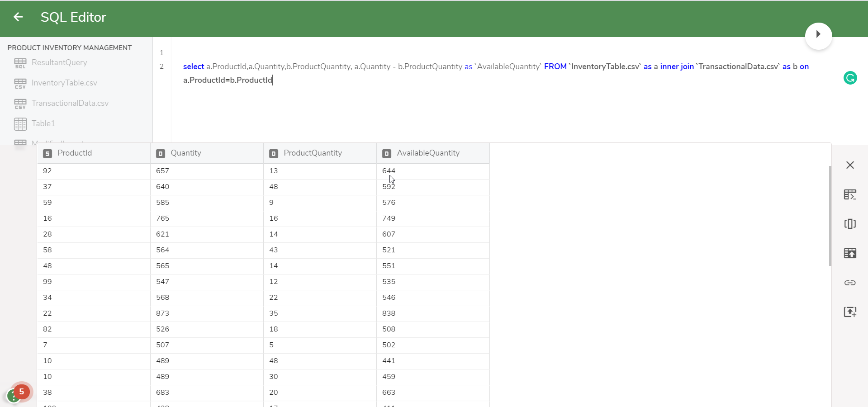This screenshot has height=407, width=868.
Task: Open the export table icon in right sidebar
Action: point(850,253)
